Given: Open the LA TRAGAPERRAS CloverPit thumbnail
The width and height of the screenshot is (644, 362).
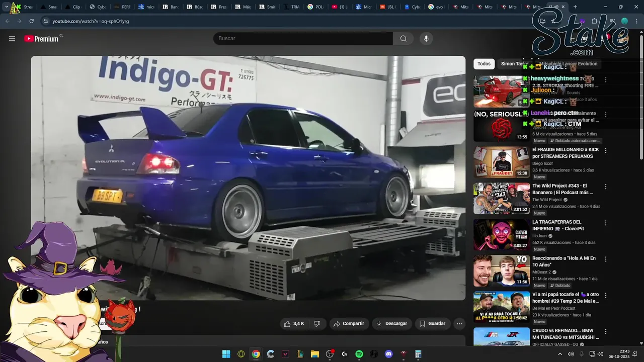Looking at the screenshot, I should [x=502, y=235].
